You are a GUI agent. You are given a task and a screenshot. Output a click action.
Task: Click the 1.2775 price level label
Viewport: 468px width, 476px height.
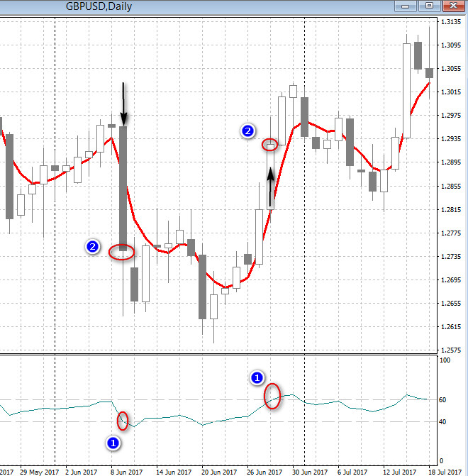tap(451, 233)
